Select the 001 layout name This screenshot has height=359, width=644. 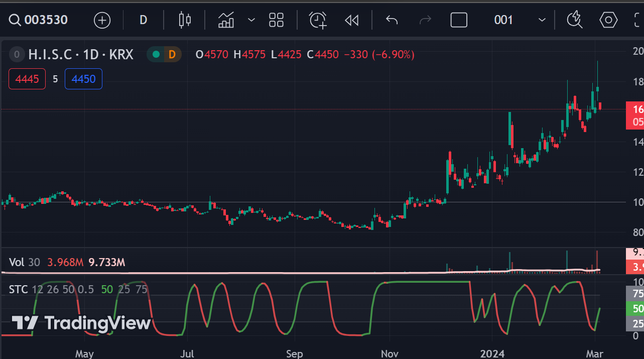(503, 20)
